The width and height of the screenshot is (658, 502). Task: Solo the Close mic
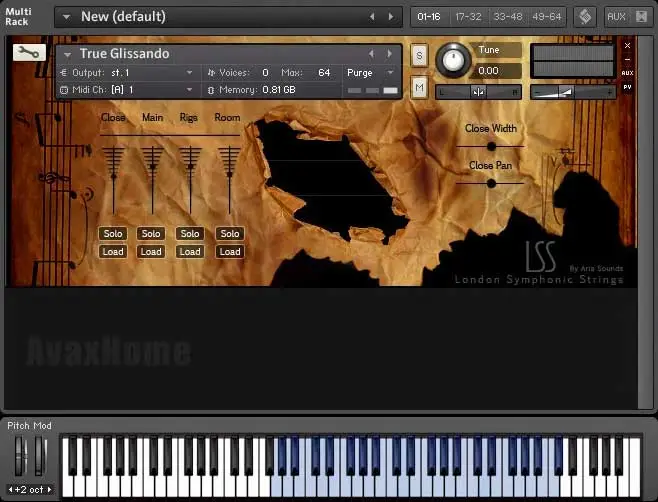pyautogui.click(x=113, y=234)
